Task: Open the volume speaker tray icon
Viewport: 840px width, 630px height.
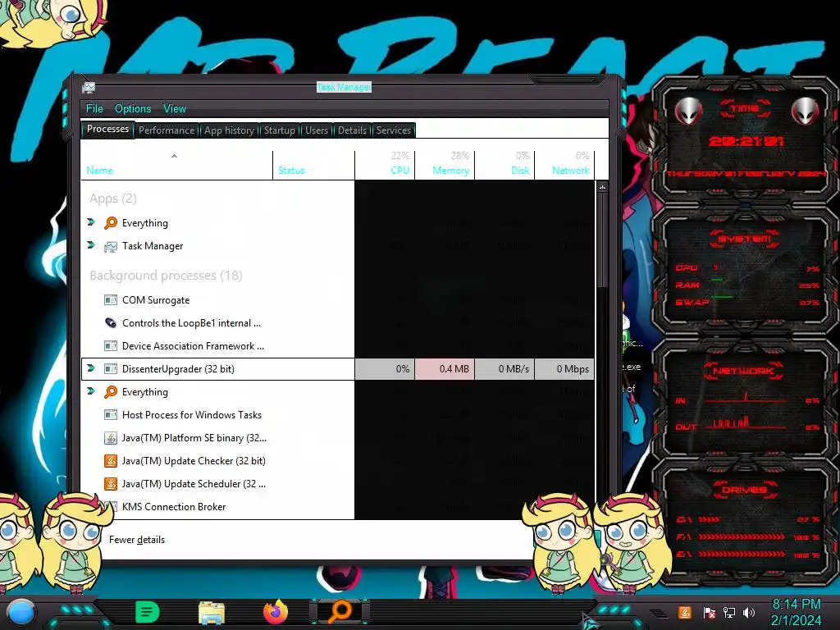Action: pos(749,612)
